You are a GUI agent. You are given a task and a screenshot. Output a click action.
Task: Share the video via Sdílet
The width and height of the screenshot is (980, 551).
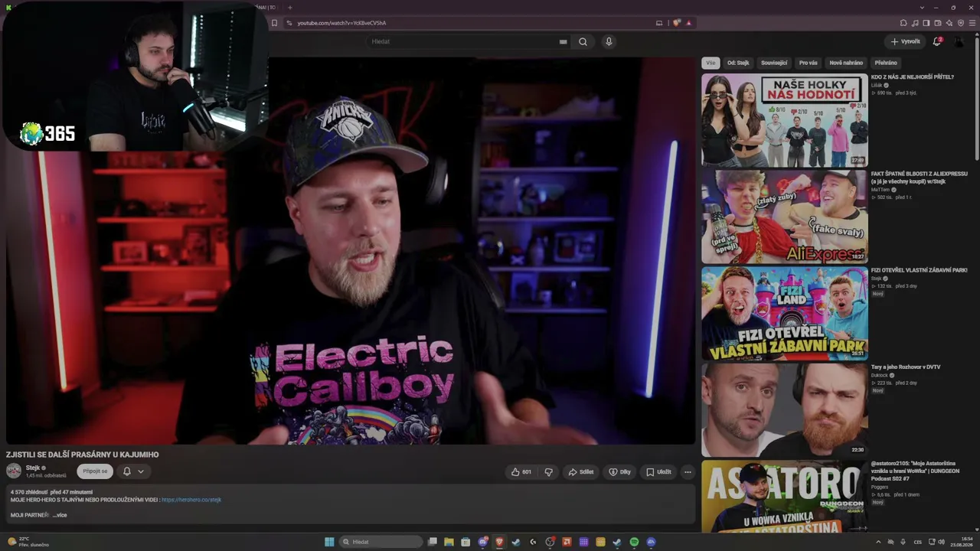[581, 472]
